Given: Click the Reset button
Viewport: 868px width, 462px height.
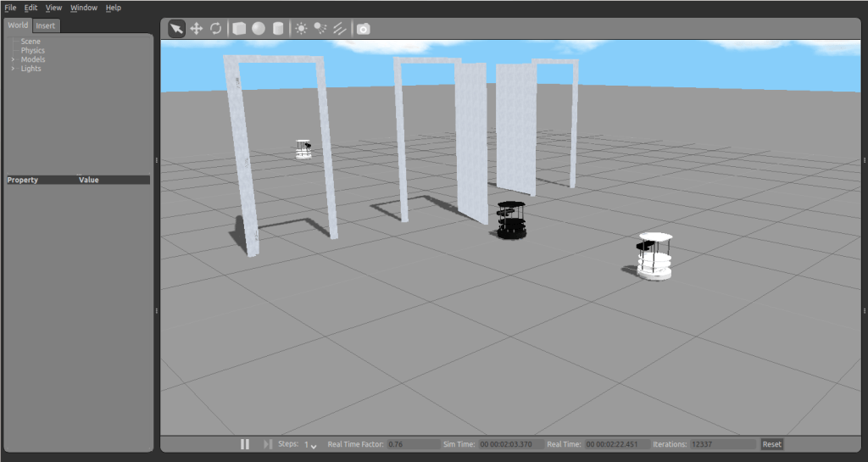Looking at the screenshot, I should pyautogui.click(x=771, y=444).
